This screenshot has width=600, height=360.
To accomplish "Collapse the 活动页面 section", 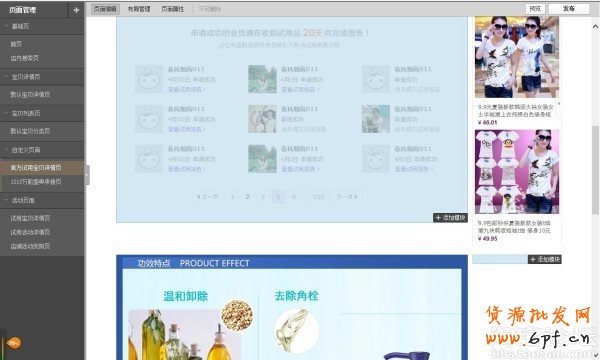I will click(x=42, y=200).
